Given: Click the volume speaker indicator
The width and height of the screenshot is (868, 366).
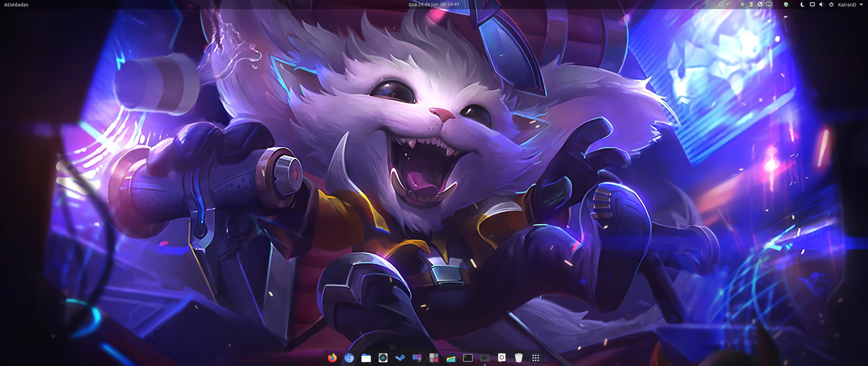Looking at the screenshot, I should coord(821,5).
